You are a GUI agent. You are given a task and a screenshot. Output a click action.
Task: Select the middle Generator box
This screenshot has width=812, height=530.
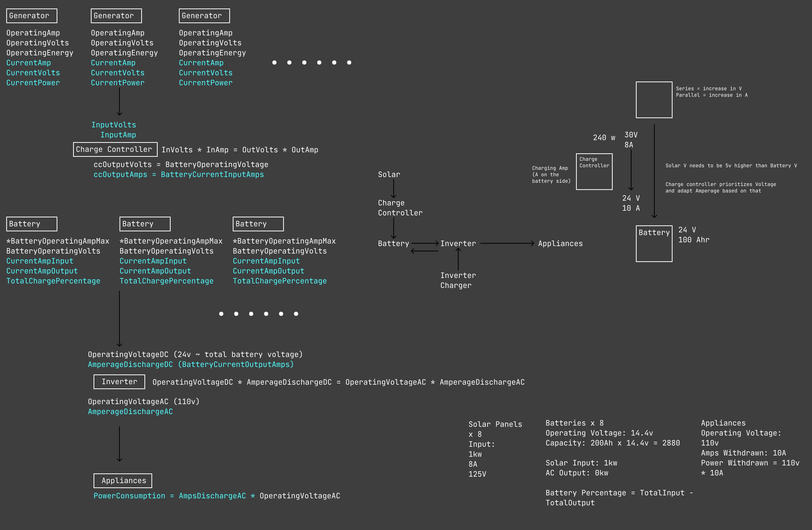[x=116, y=16]
